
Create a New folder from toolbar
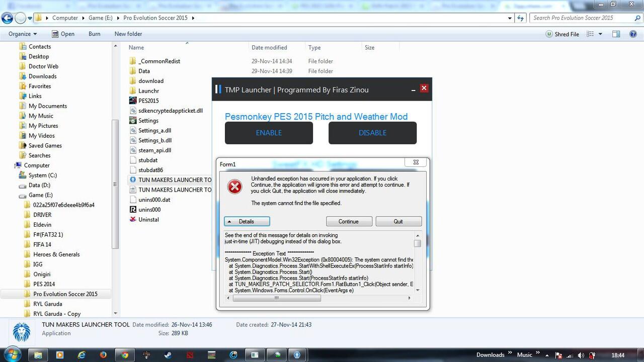128,34
